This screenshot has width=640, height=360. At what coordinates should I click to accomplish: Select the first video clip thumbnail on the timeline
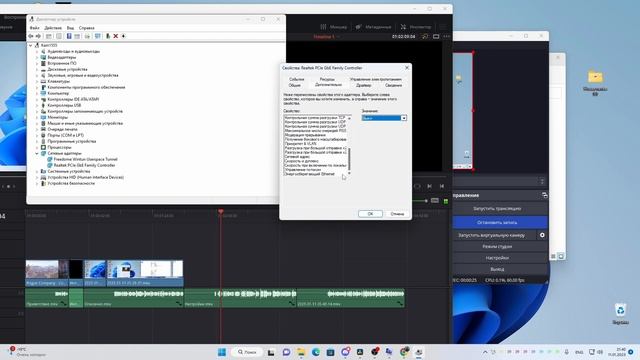pyautogui.click(x=42, y=270)
